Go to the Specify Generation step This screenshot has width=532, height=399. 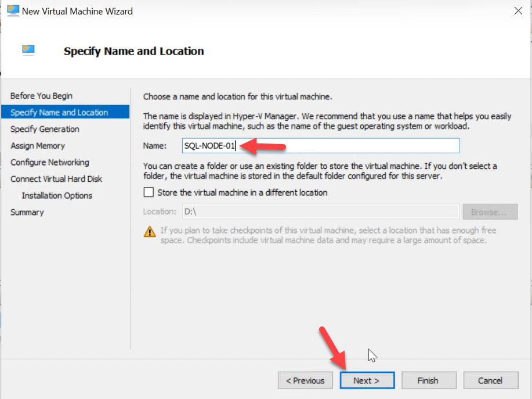(x=45, y=129)
